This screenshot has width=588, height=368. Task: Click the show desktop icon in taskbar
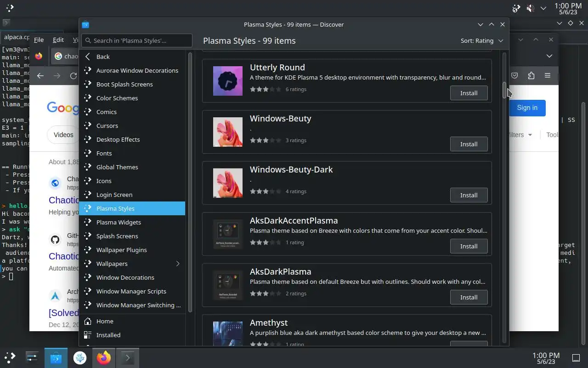click(x=576, y=358)
